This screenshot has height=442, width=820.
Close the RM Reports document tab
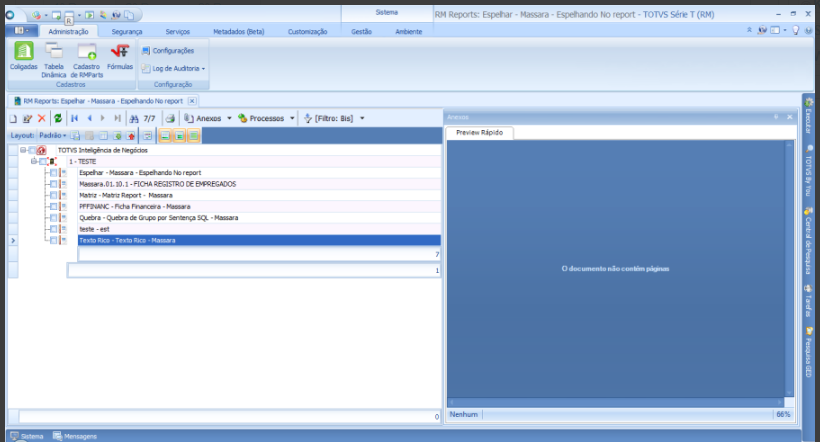(x=192, y=101)
